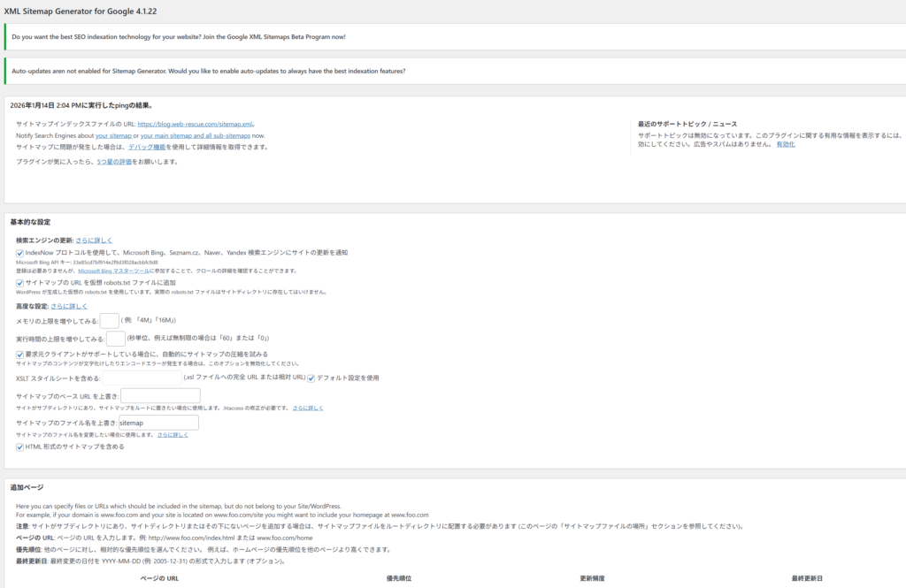
Task: Toggle automatic sitemap compression checkbox
Action: pyautogui.click(x=20, y=355)
